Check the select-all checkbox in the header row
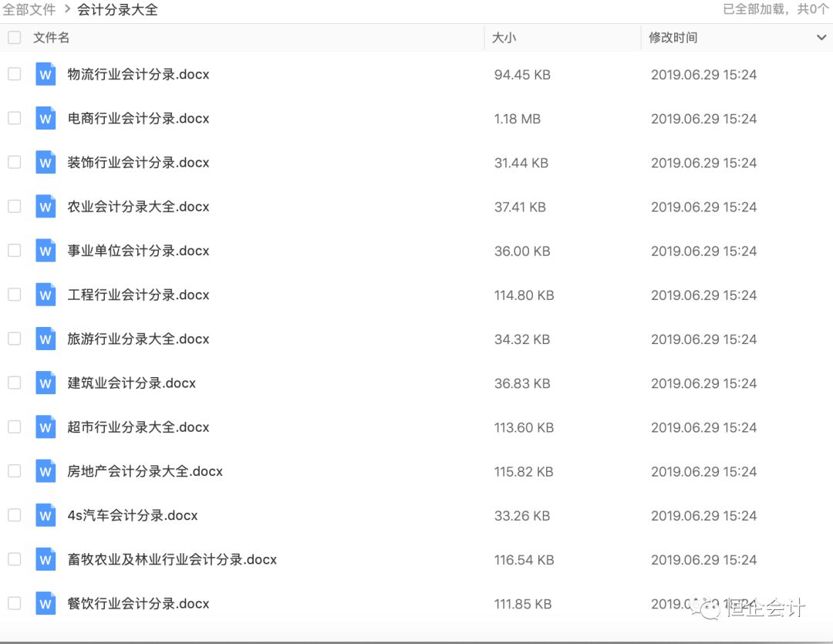Image resolution: width=833 pixels, height=644 pixels. point(13,37)
